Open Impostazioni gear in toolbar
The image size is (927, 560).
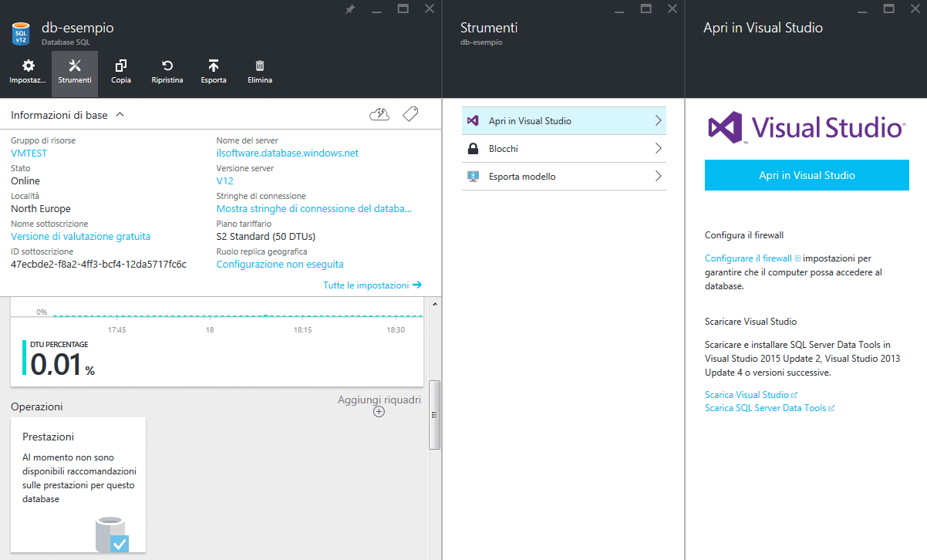(28, 66)
